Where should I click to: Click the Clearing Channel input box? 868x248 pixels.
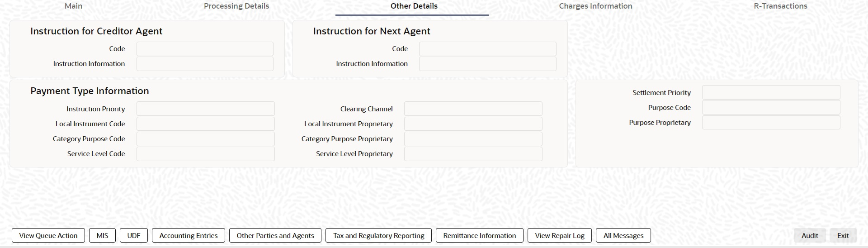click(473, 109)
